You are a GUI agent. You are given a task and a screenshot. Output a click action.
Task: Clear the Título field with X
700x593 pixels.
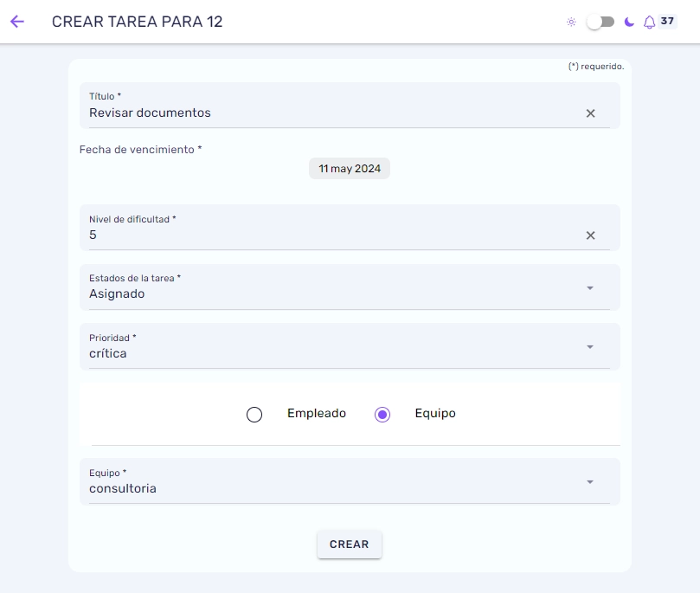point(590,113)
